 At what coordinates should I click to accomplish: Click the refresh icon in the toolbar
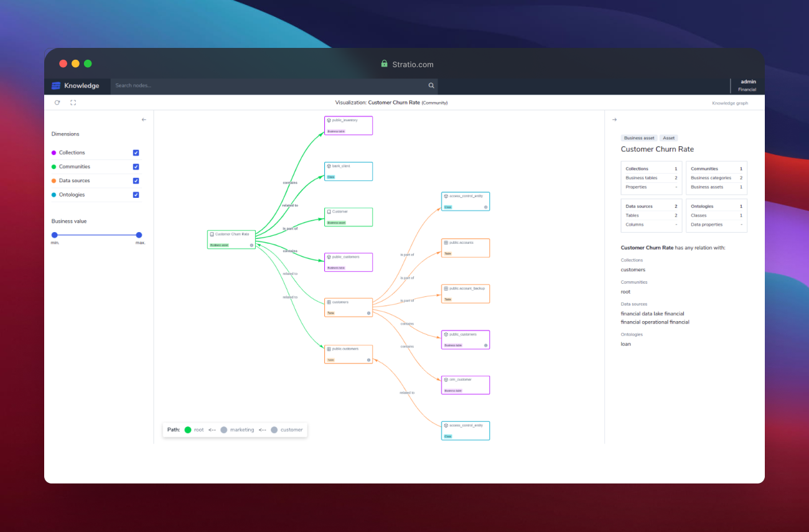coord(57,103)
